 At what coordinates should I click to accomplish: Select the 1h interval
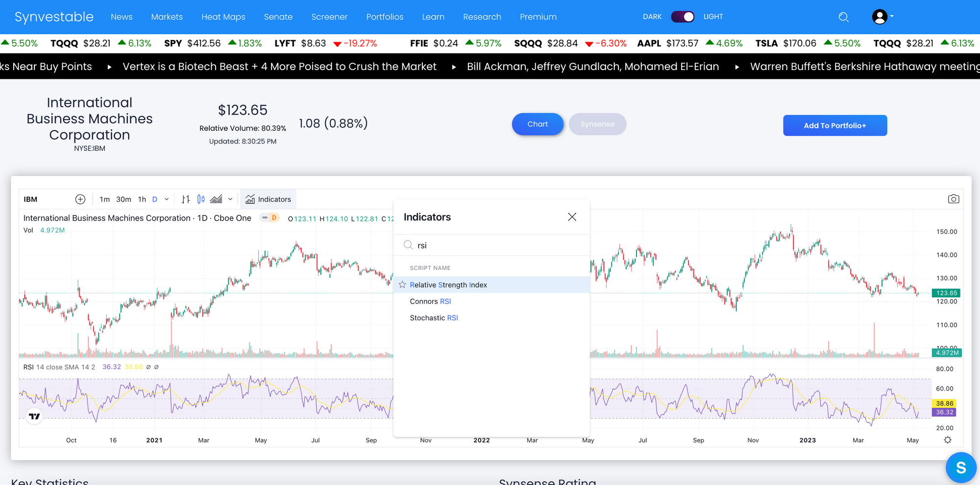click(x=142, y=199)
